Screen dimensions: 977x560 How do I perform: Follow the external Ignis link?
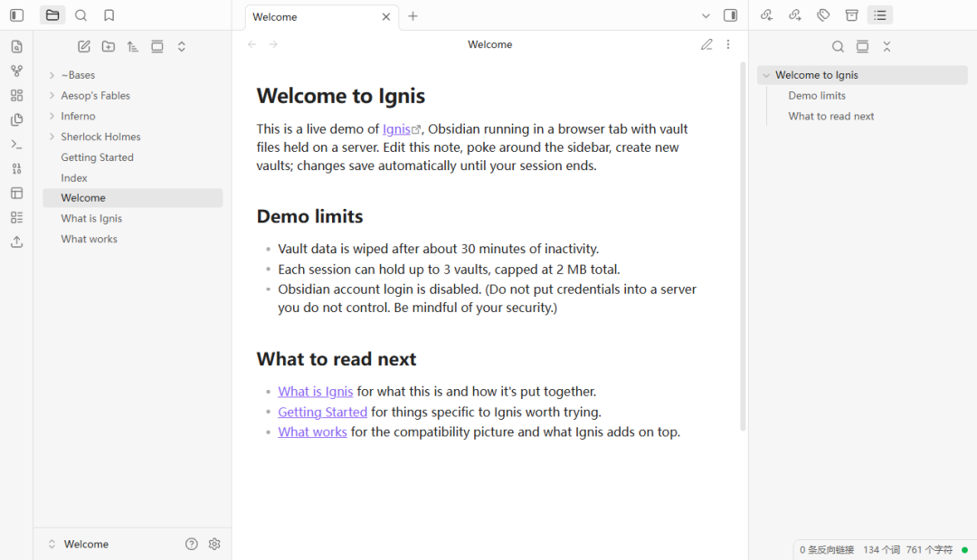click(402, 129)
